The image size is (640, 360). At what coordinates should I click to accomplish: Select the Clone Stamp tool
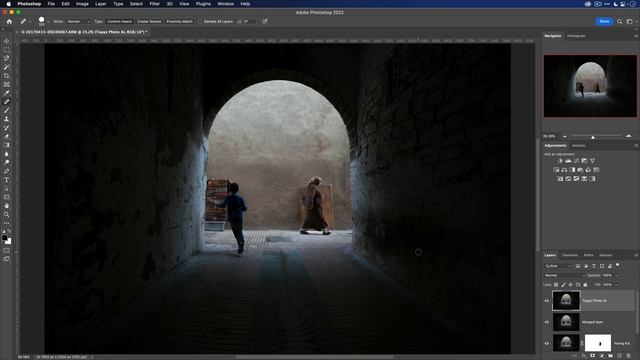7,119
